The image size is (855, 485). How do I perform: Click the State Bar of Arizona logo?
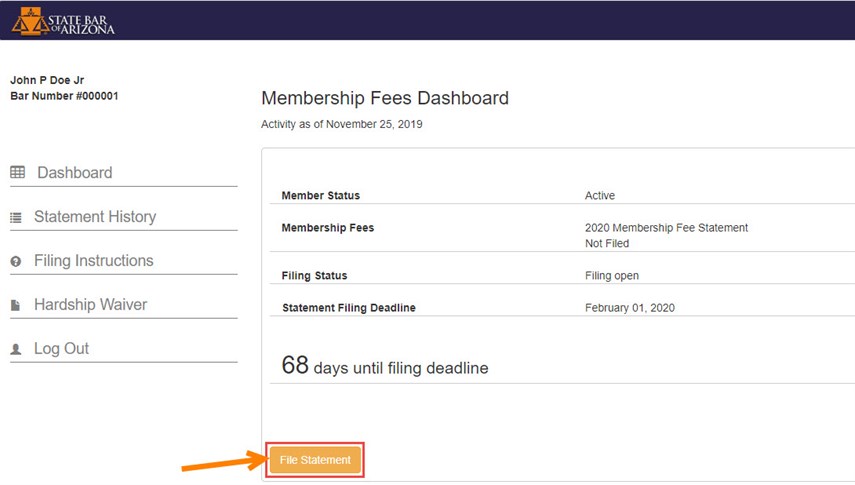point(63,22)
